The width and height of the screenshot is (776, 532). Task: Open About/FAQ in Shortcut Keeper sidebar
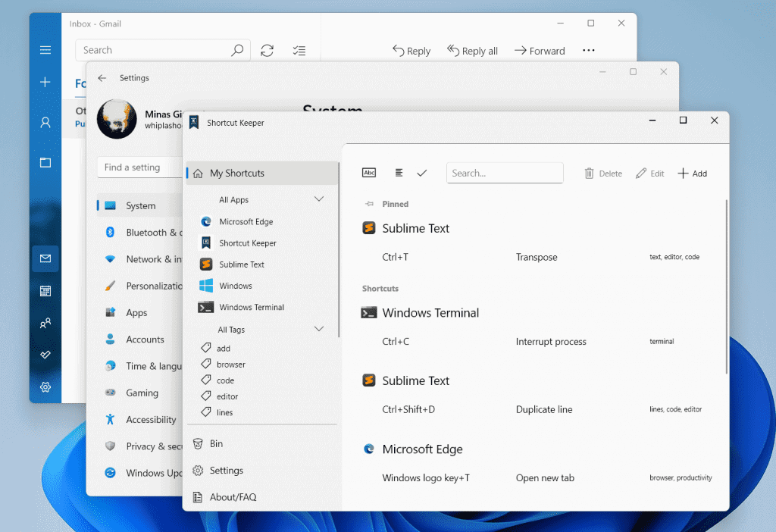tap(262, 497)
